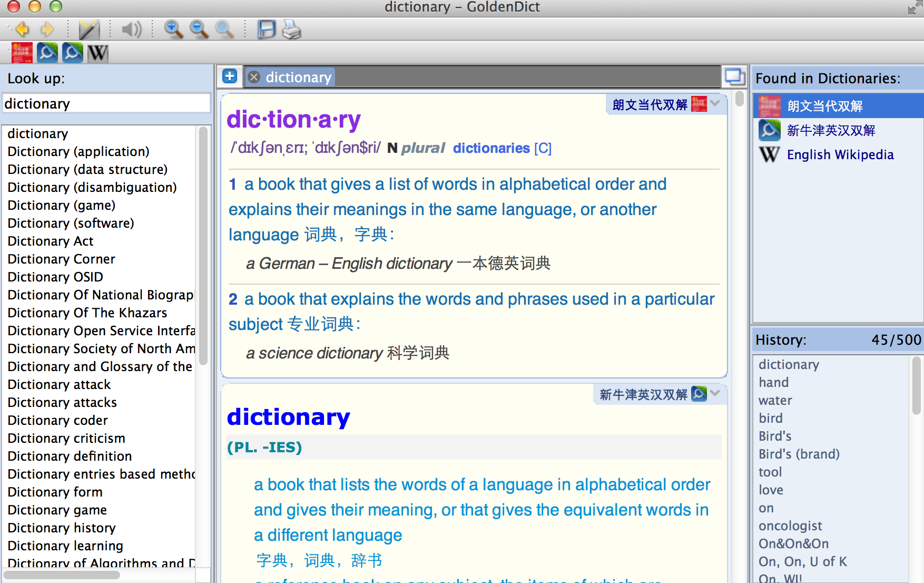Image resolution: width=924 pixels, height=583 pixels.
Task: Click the word list vertical scrollbar
Action: pyautogui.click(x=203, y=246)
